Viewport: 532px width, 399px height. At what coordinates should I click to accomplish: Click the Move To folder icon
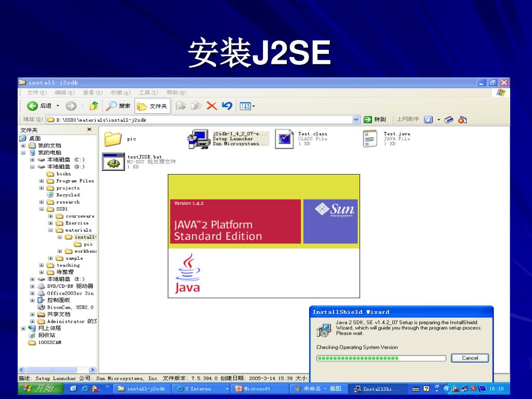(x=181, y=106)
